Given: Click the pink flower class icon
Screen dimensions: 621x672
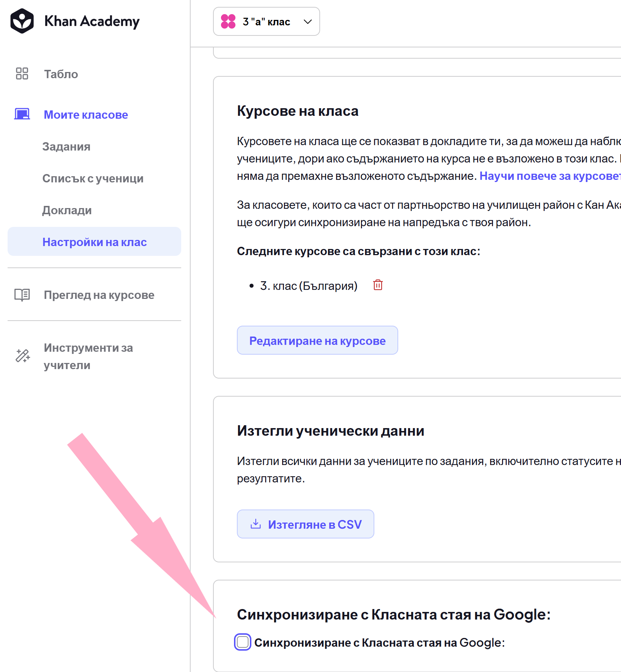Looking at the screenshot, I should (228, 21).
